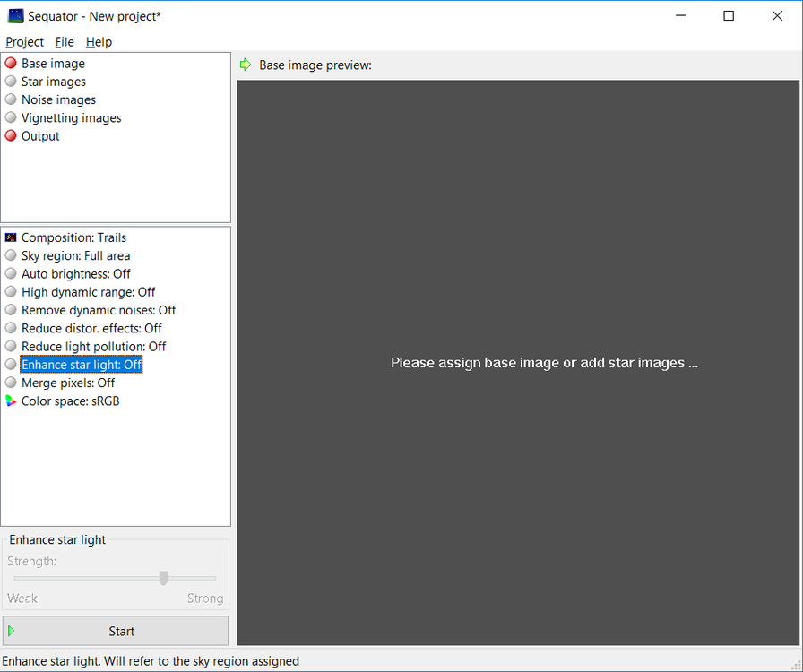Click the 'Please assign base image' preview message
Screen dimensions: 803x672
(544, 363)
